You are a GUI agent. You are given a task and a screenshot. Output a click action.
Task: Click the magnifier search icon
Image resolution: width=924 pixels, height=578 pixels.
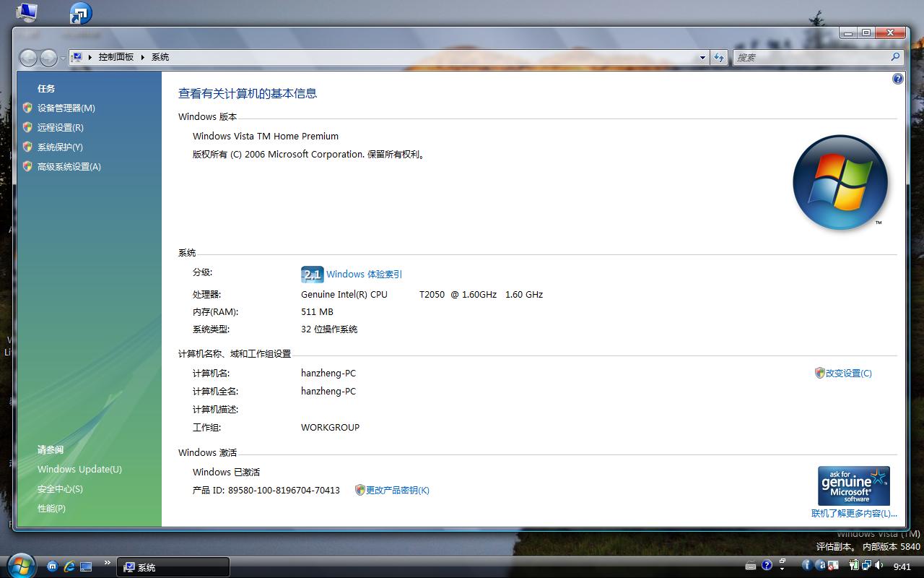click(x=896, y=57)
